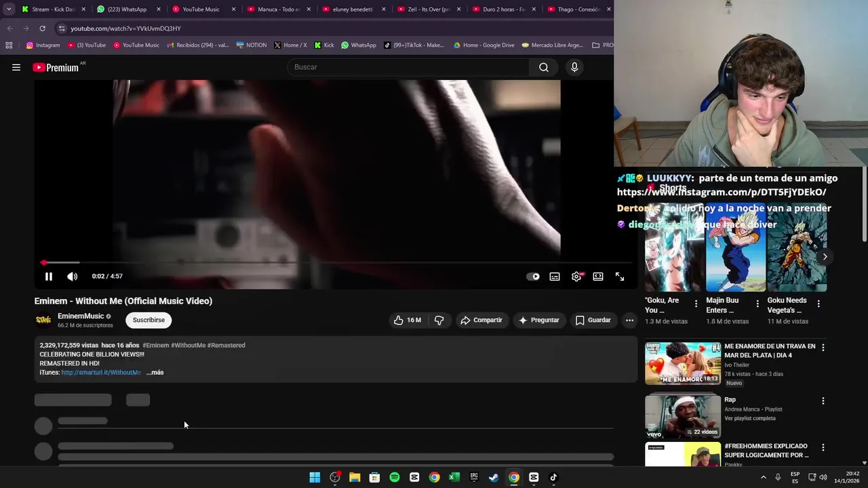The image size is (868, 488).
Task: Open the Rap playlist thumbnail
Action: [683, 416]
